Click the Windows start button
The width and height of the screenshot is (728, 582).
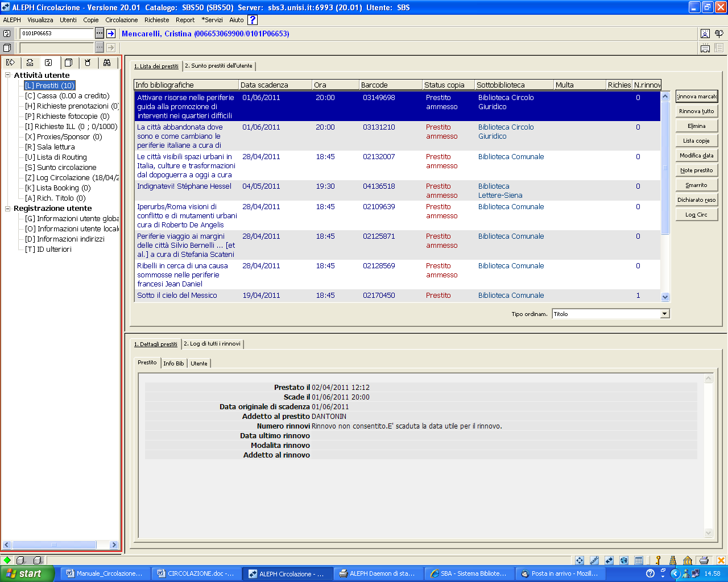(27, 573)
